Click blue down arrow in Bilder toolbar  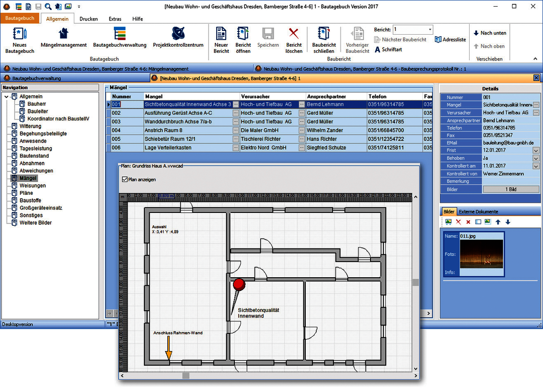click(x=508, y=222)
